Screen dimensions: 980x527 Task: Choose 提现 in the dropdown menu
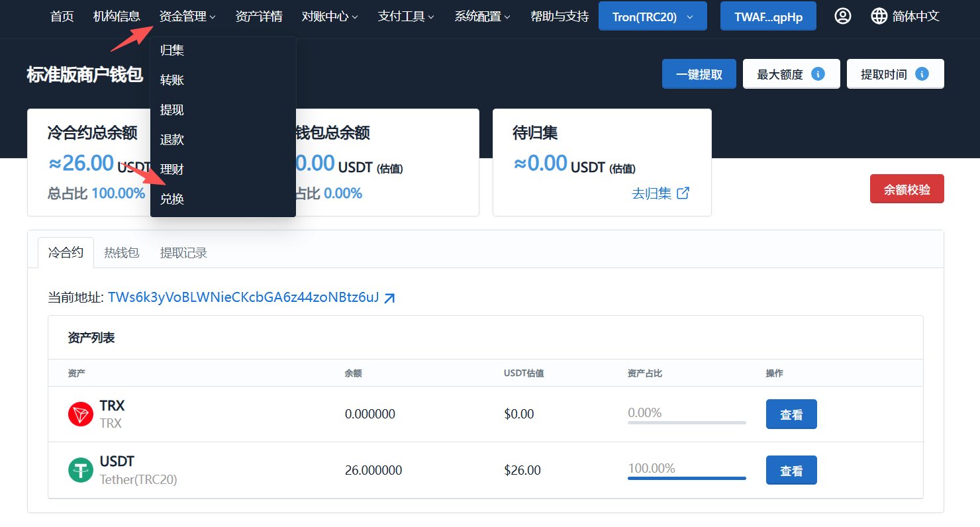[172, 110]
